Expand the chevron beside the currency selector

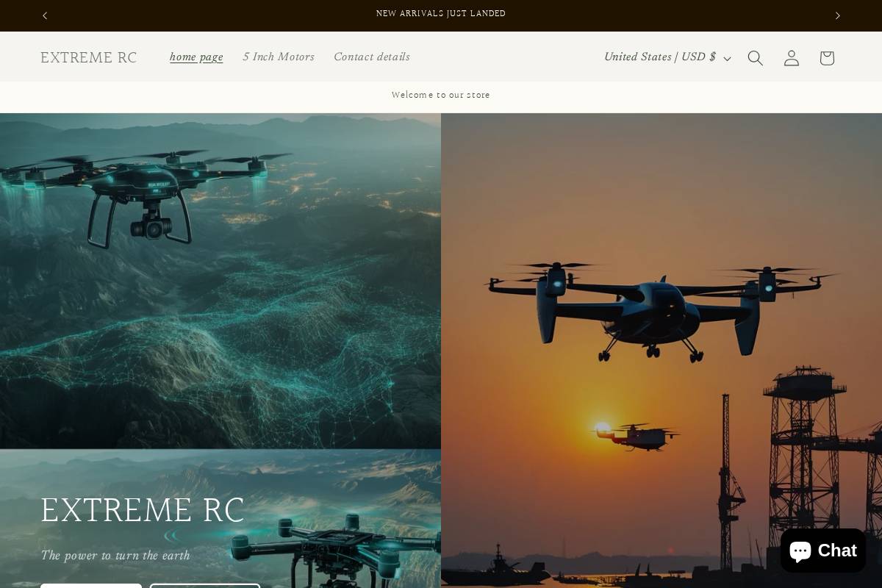click(x=727, y=59)
